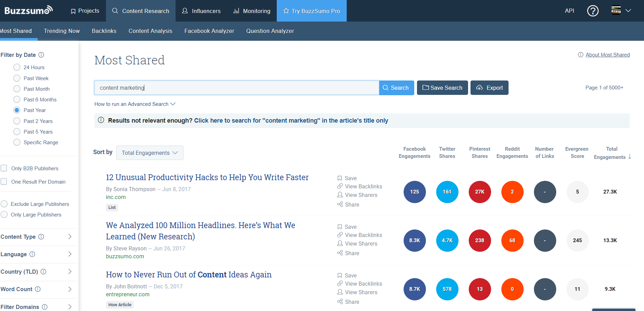This screenshot has width=644, height=311.
Task: Click Twitter shares circle showing 578
Action: tap(447, 289)
